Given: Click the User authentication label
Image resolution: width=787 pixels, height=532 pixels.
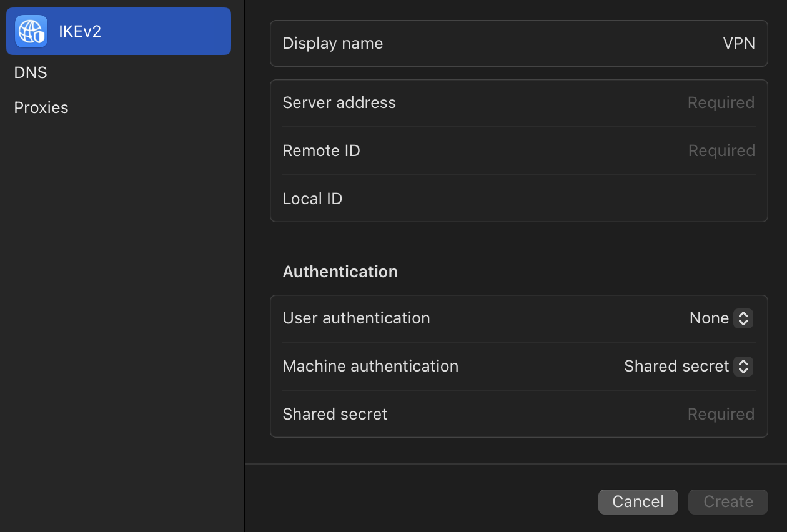Looking at the screenshot, I should click(356, 318).
